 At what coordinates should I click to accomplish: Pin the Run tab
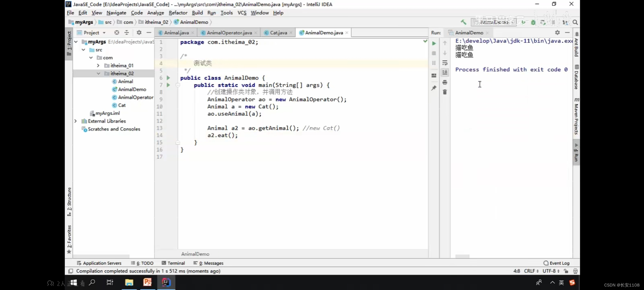(x=434, y=88)
